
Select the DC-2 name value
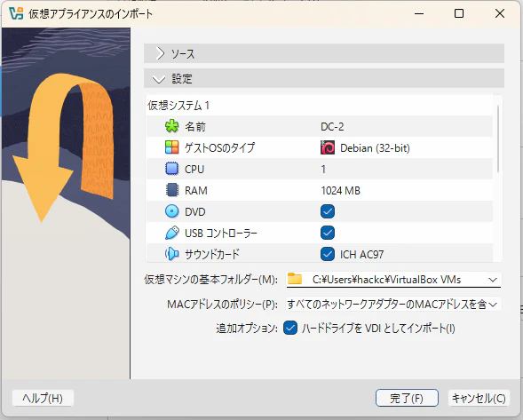click(x=332, y=127)
